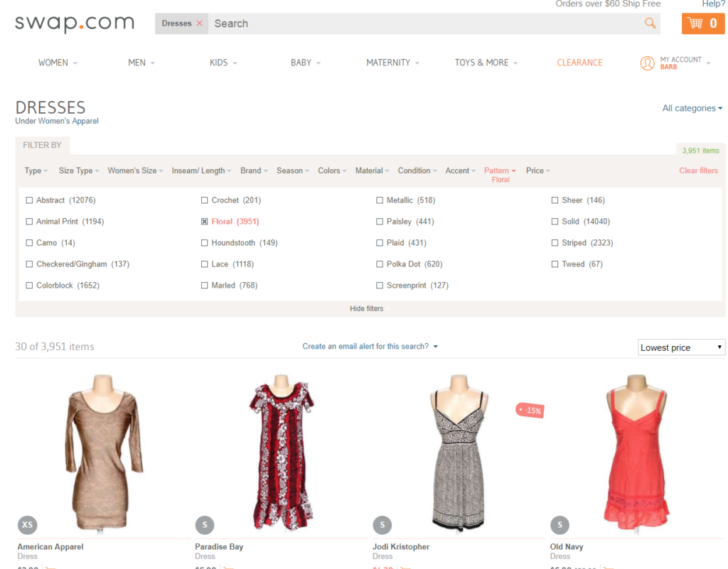The width and height of the screenshot is (728, 569).
Task: Click the Paradise Bay product name
Action: click(x=219, y=547)
